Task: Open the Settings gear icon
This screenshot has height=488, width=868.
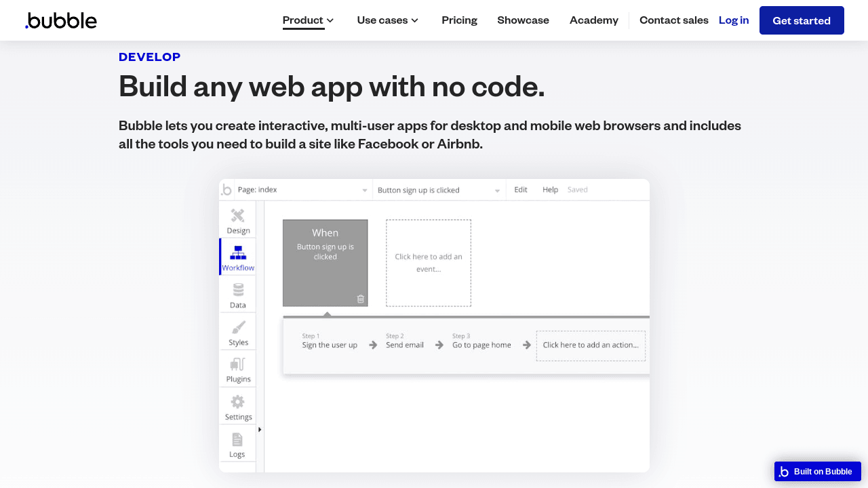Action: (x=238, y=402)
